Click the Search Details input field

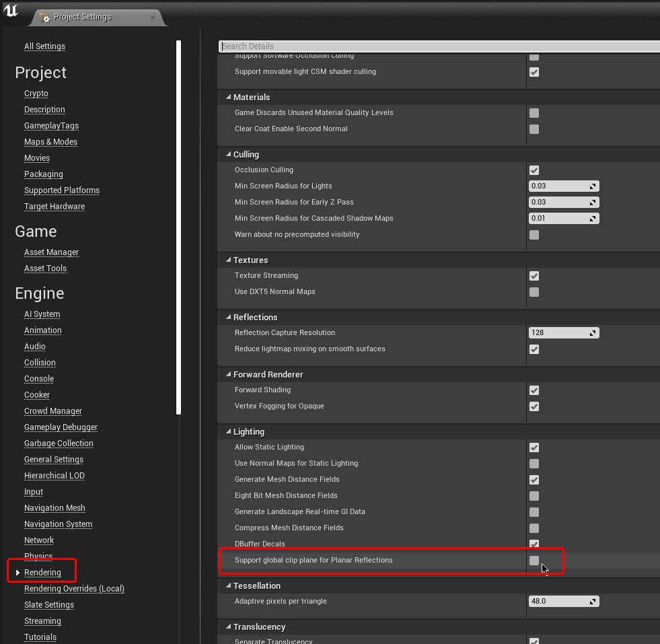pyautogui.click(x=439, y=46)
